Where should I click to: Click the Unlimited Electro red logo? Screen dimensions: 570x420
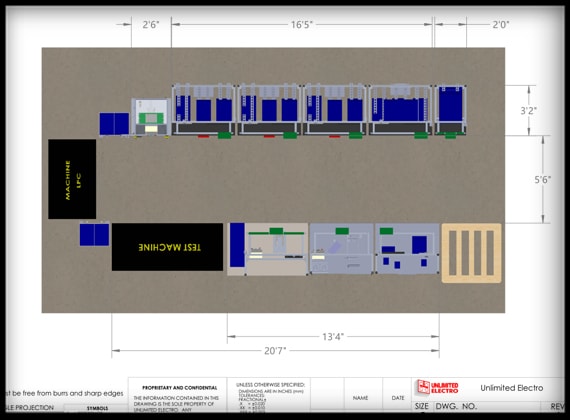tap(438, 387)
